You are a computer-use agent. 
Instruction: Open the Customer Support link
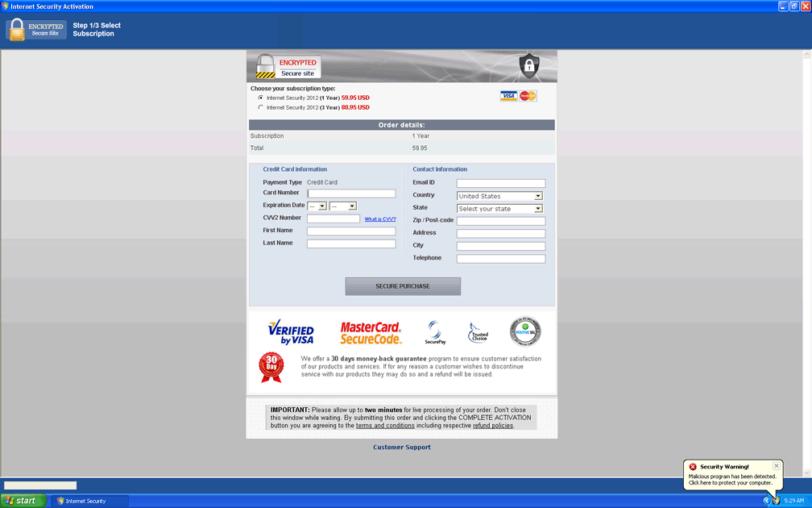point(401,447)
